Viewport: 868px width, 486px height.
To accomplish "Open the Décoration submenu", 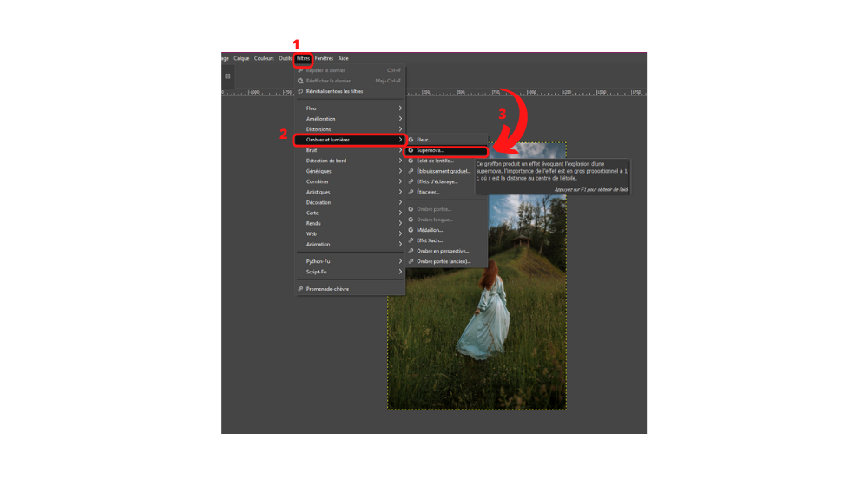I will [350, 202].
